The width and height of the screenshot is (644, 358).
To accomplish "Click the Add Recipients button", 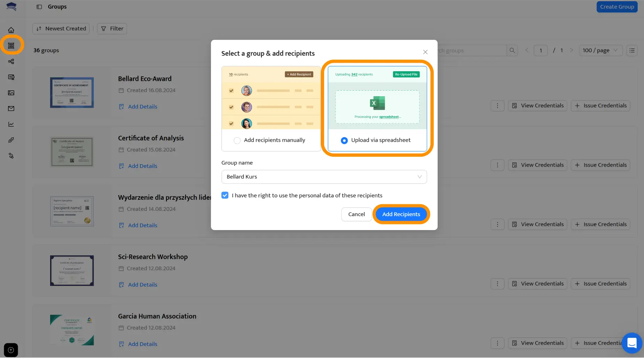I will pos(401,214).
